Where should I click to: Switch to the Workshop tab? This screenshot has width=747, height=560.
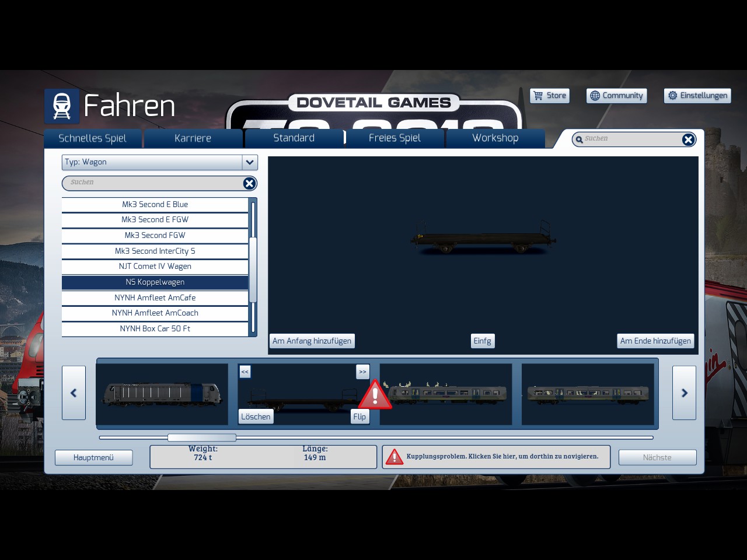point(495,138)
